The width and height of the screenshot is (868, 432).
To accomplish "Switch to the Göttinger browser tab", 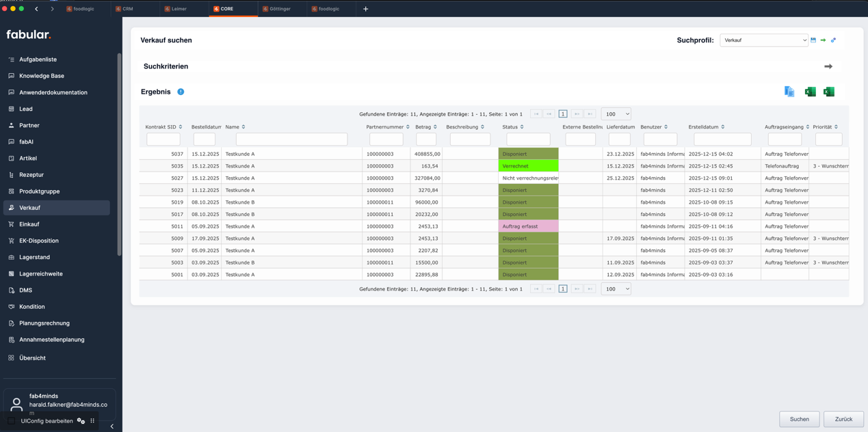I will 280,9.
